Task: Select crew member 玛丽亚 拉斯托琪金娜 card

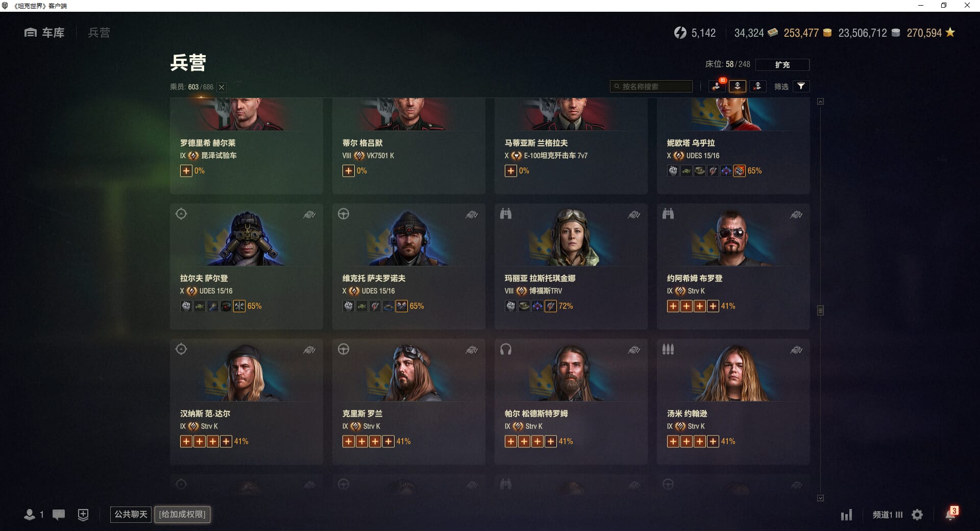Action: (x=571, y=266)
